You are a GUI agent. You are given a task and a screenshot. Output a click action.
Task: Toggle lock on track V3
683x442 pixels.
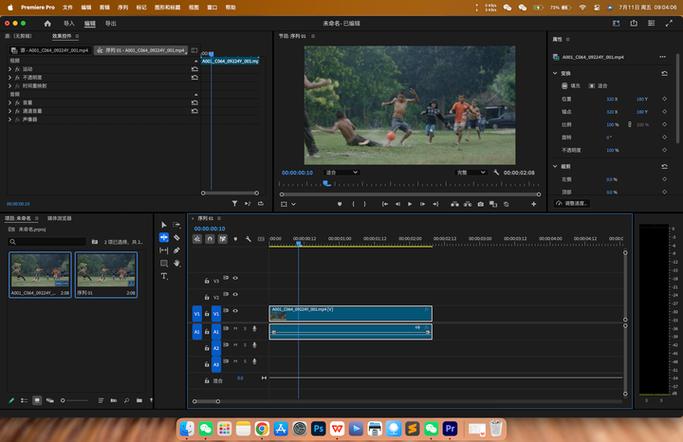(x=207, y=281)
